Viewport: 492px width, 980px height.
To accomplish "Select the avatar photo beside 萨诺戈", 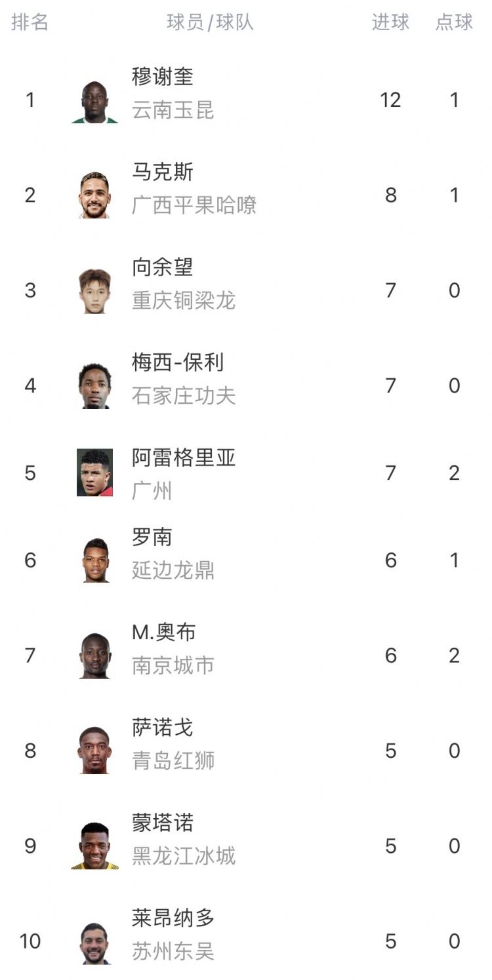I will click(x=94, y=751).
